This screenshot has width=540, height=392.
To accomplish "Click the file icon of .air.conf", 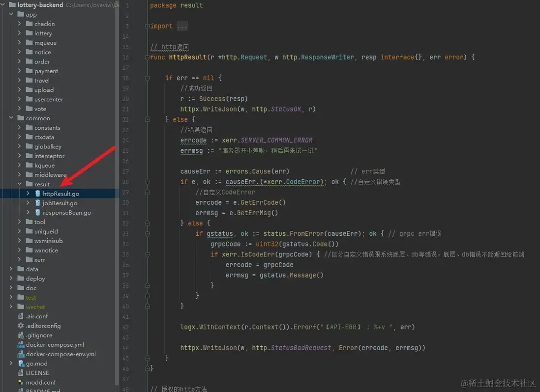I will pyautogui.click(x=21, y=316).
